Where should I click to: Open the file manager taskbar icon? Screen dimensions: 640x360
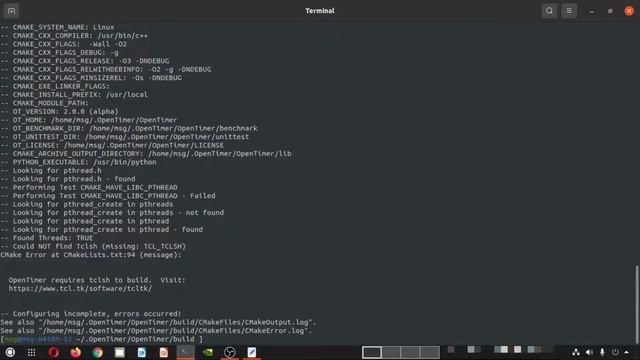point(120,352)
